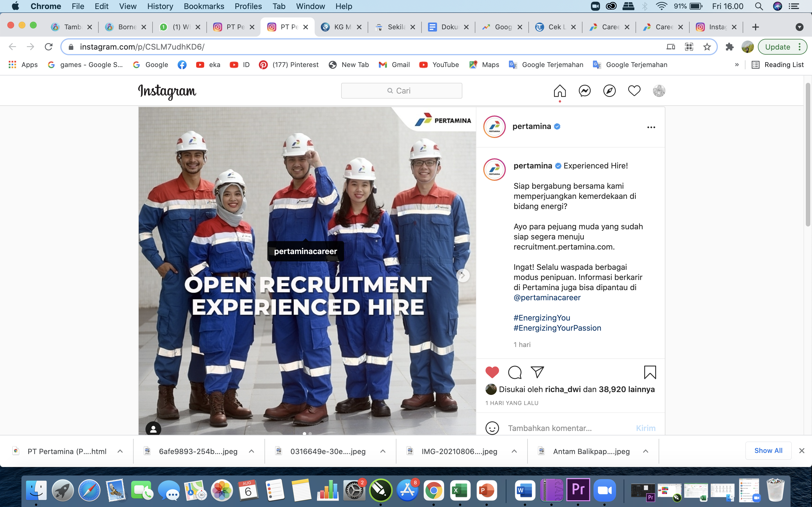The width and height of the screenshot is (812, 507).
Task: Advance carousel with the next arrow
Action: pos(463,276)
